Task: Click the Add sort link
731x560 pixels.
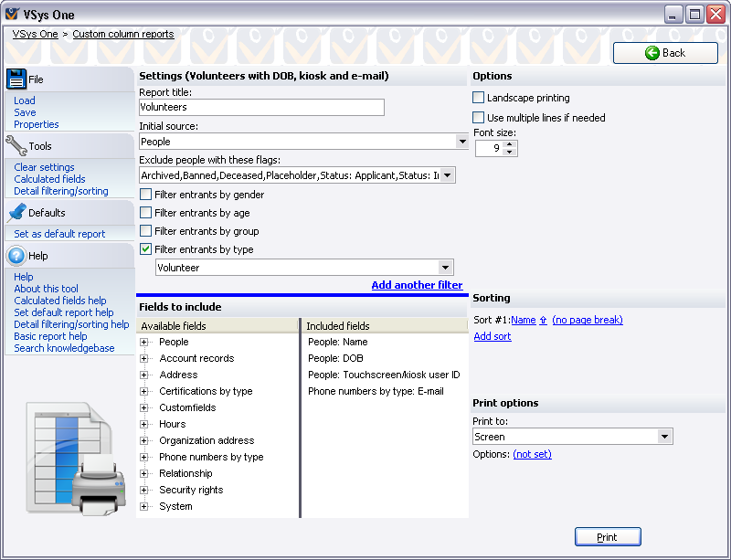Action: click(x=493, y=336)
